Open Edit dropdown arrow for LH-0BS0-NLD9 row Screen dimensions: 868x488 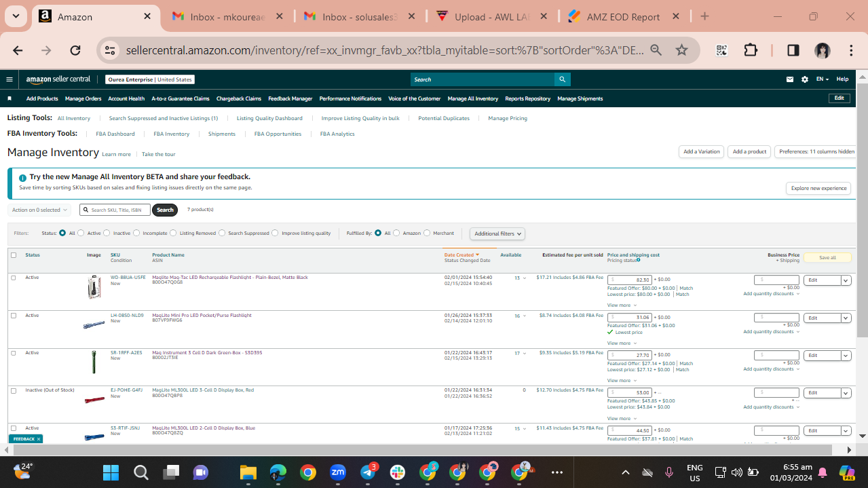point(846,318)
